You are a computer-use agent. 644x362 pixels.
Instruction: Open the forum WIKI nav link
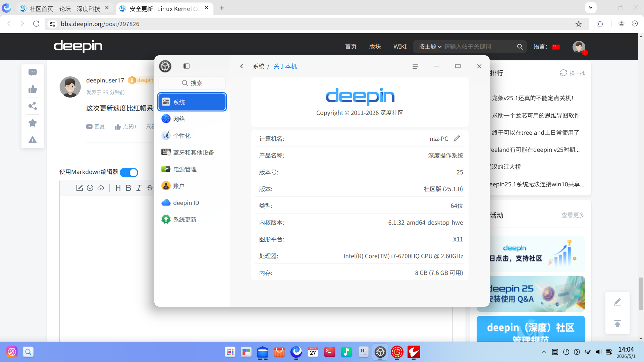point(400,47)
